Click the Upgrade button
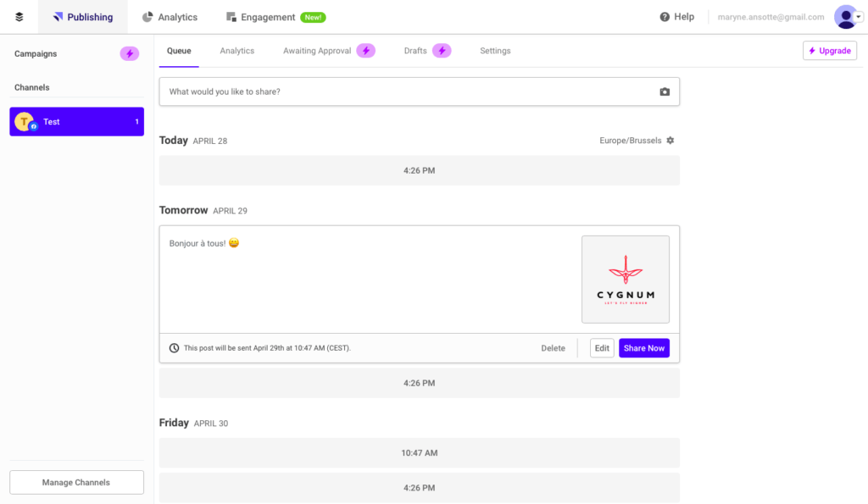This screenshot has width=868, height=504. [829, 50]
